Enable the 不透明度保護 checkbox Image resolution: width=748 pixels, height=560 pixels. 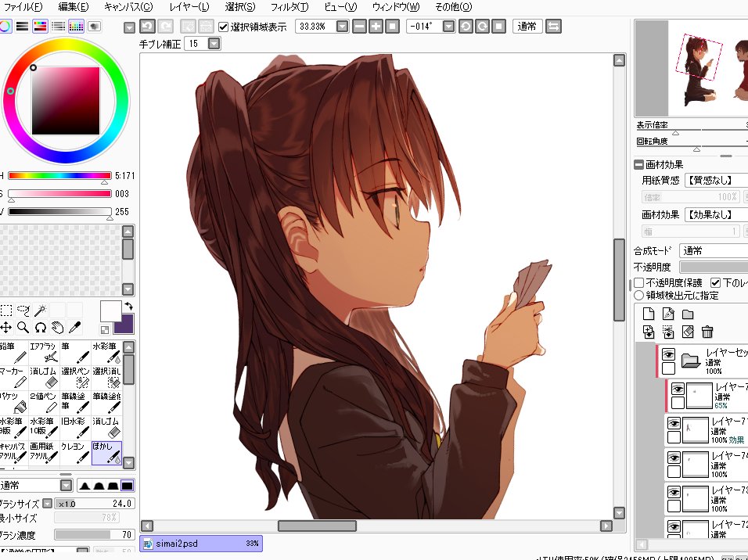click(639, 283)
